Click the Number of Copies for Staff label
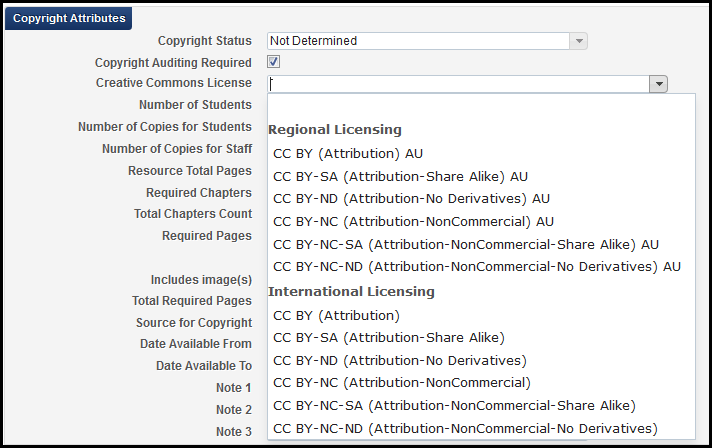The width and height of the screenshot is (712, 448). [x=177, y=148]
